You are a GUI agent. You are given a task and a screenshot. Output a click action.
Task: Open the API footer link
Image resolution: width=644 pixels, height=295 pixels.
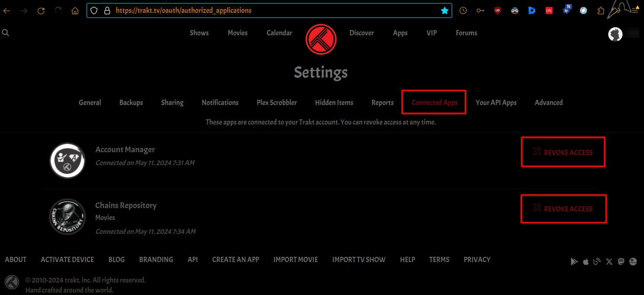click(x=193, y=260)
